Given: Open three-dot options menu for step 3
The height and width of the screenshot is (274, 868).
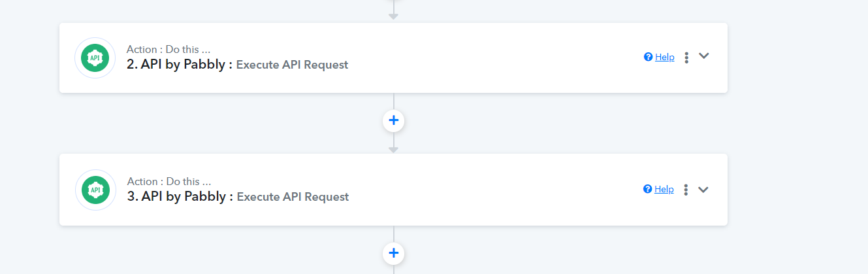Looking at the screenshot, I should click(x=686, y=190).
